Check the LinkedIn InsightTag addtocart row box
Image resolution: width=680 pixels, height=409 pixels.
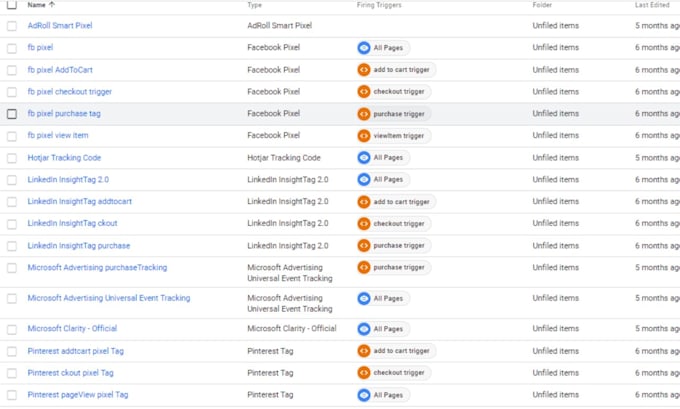click(12, 202)
